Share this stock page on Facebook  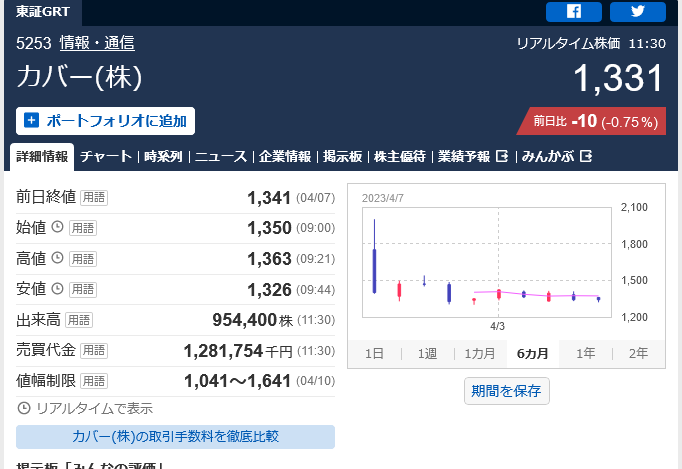(x=574, y=11)
